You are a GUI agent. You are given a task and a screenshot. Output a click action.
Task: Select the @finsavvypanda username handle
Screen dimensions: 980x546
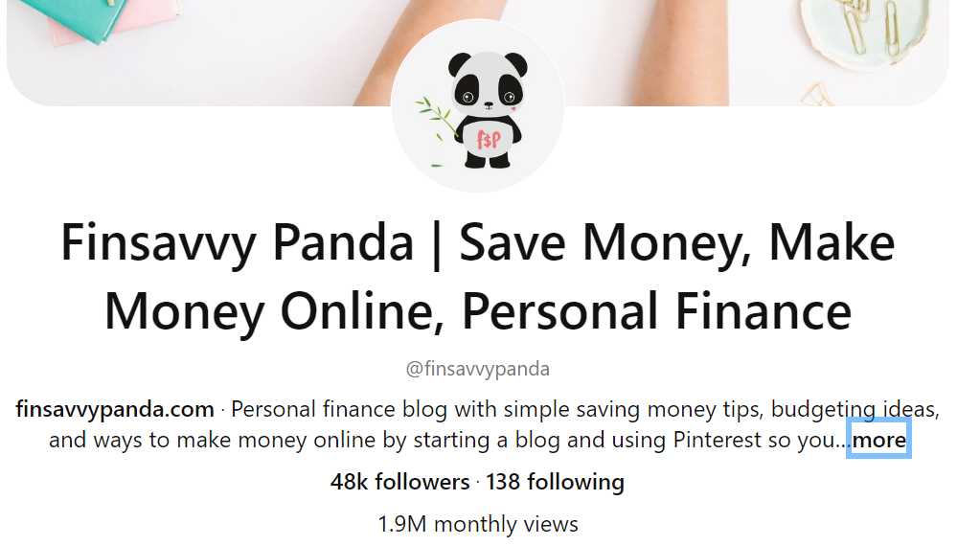coord(478,369)
